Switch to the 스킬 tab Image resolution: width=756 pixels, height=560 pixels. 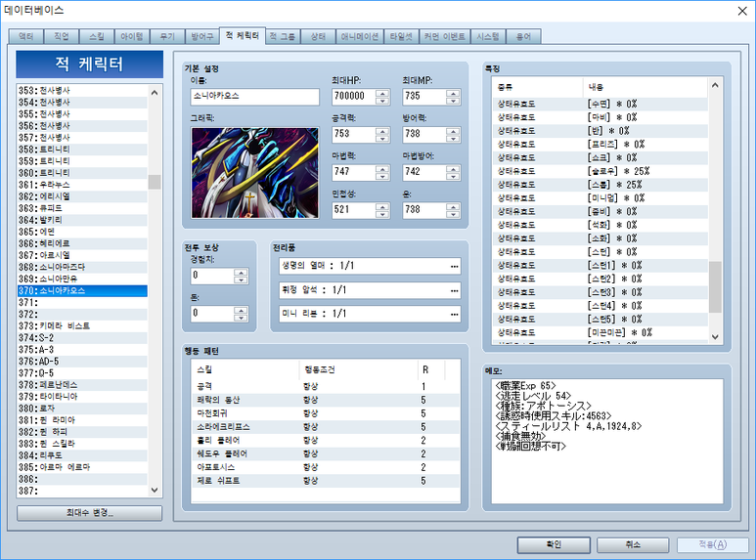(97, 36)
